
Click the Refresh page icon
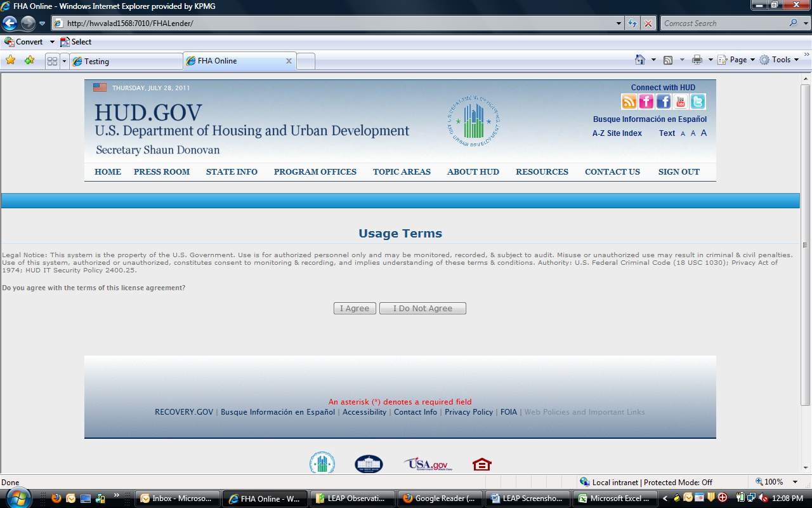click(632, 23)
